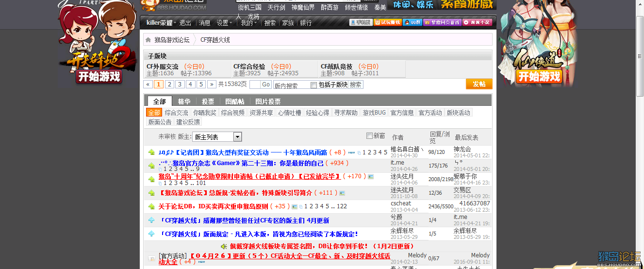Image resolution: width=644 pixels, height=269 pixels.
Task: Open the QQ群 penguin icon button
Action: point(412,22)
